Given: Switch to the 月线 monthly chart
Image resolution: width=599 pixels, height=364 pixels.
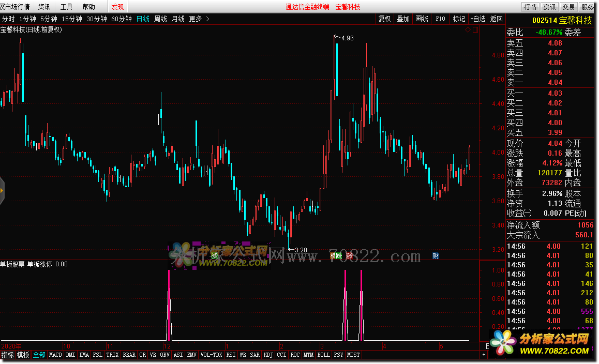Looking at the screenshot, I should click(178, 19).
